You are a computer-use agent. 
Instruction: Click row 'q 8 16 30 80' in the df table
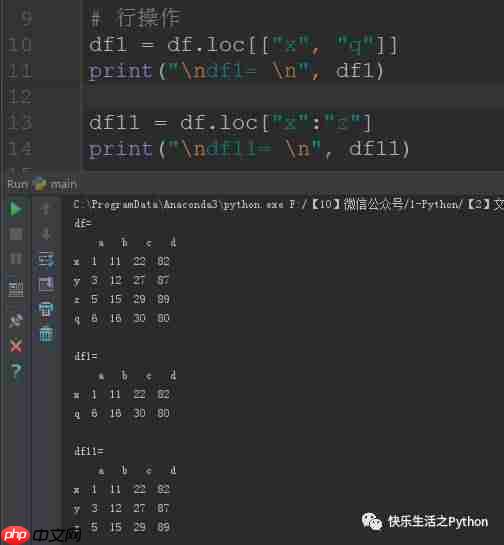[x=122, y=318]
